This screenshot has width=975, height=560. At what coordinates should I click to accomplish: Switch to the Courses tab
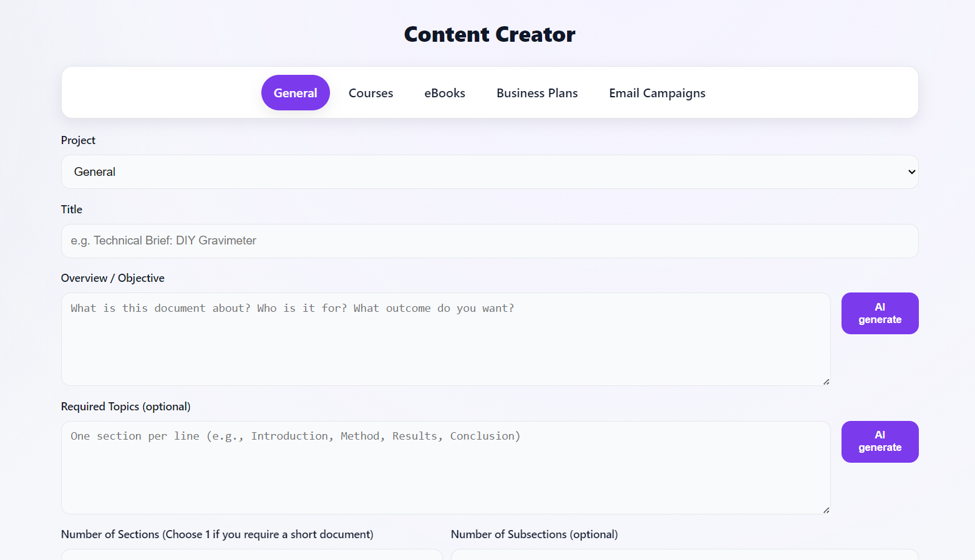(371, 92)
